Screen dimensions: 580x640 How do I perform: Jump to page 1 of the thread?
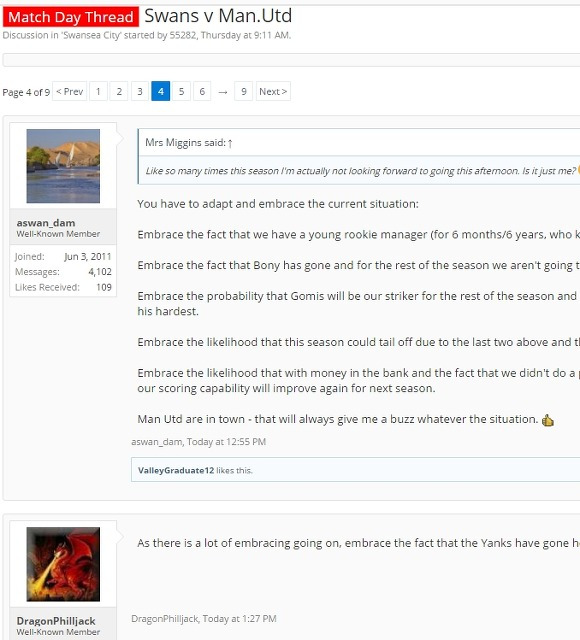[x=98, y=91]
